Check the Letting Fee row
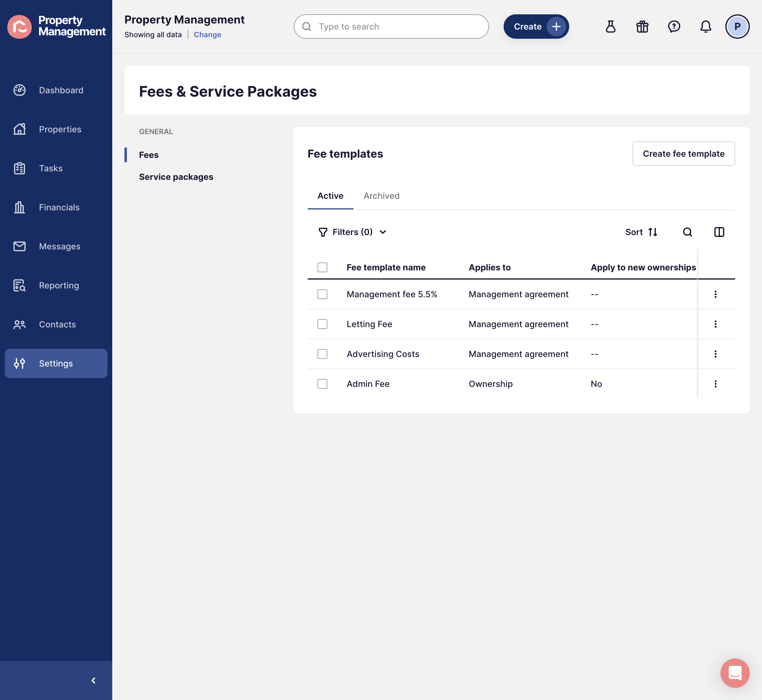 [322, 324]
